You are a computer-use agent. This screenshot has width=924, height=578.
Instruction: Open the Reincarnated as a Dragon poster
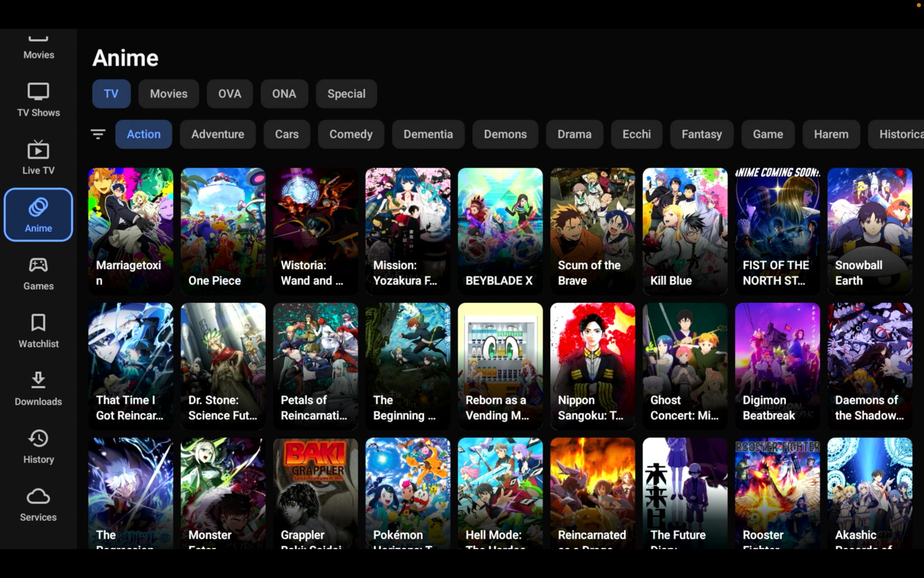593,493
